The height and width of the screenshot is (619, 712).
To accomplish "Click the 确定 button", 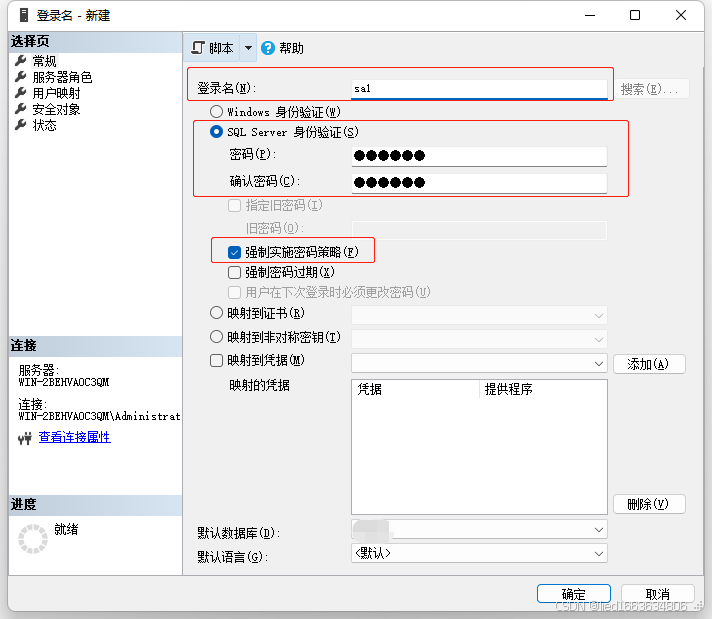I will (x=573, y=594).
